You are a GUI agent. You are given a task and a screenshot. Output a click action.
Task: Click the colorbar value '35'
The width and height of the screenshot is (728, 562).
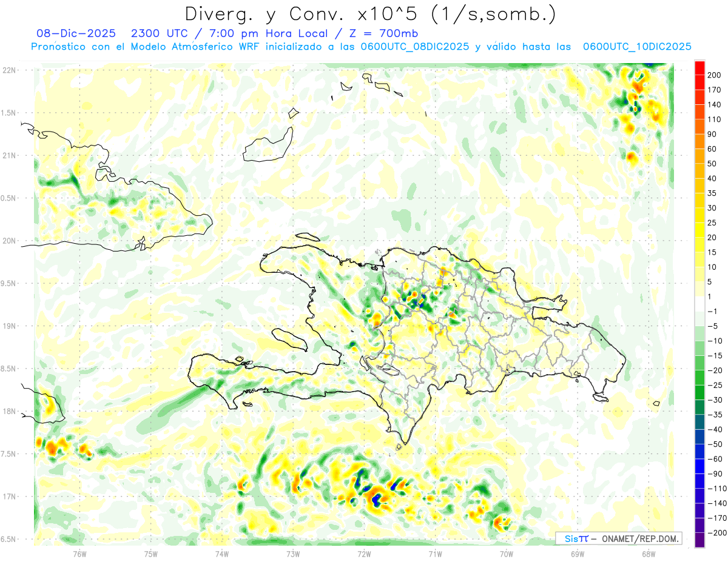coord(713,193)
